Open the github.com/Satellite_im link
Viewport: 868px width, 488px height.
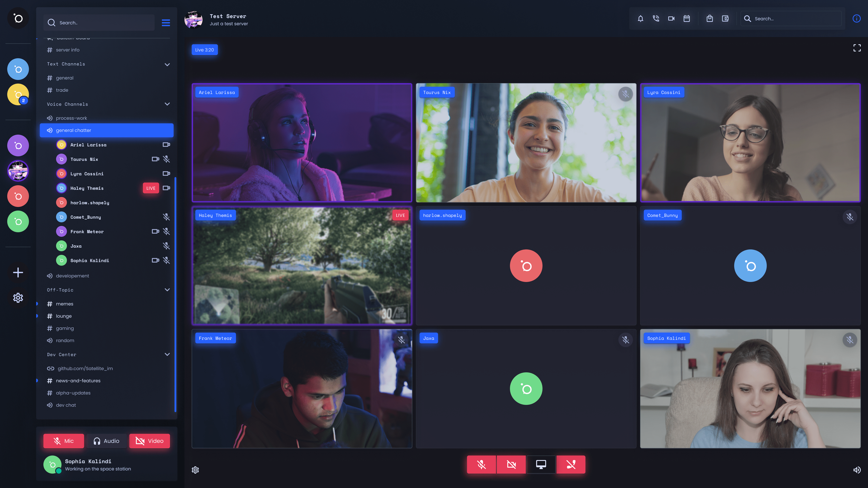(x=85, y=368)
